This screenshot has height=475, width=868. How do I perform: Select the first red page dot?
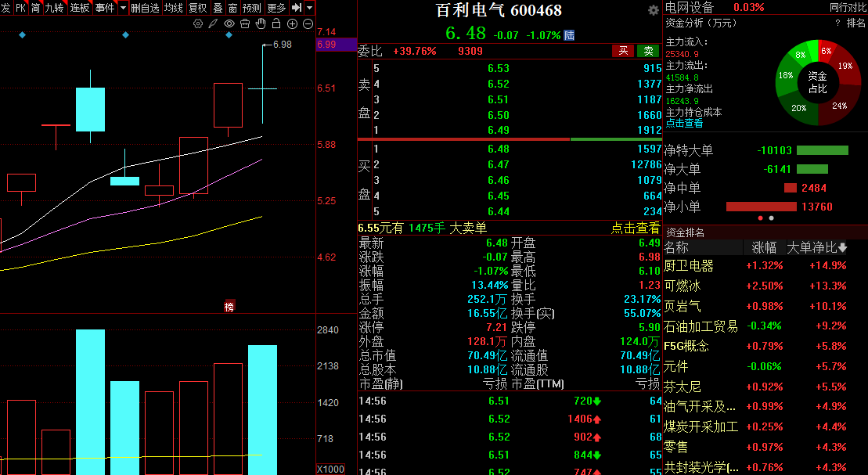coord(760,218)
